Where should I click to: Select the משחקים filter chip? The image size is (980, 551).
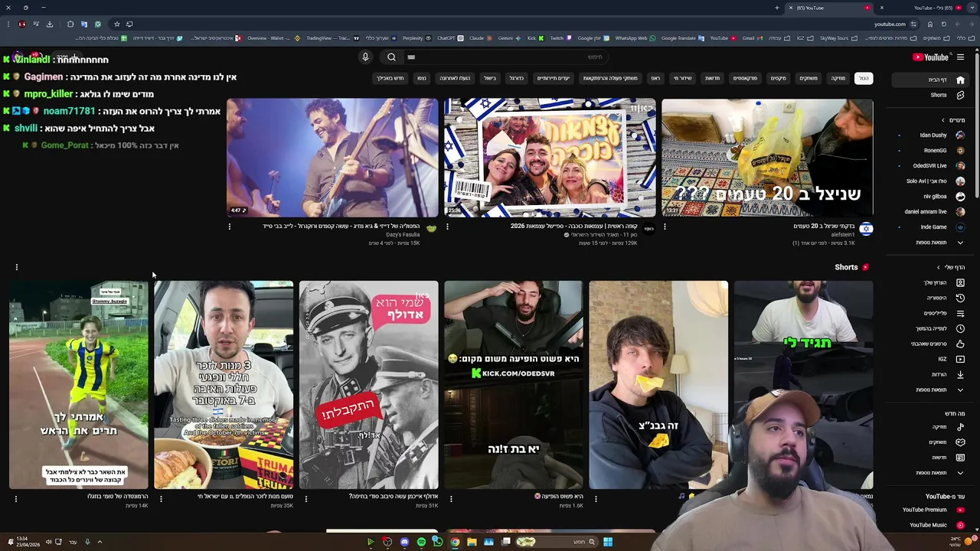pos(808,78)
